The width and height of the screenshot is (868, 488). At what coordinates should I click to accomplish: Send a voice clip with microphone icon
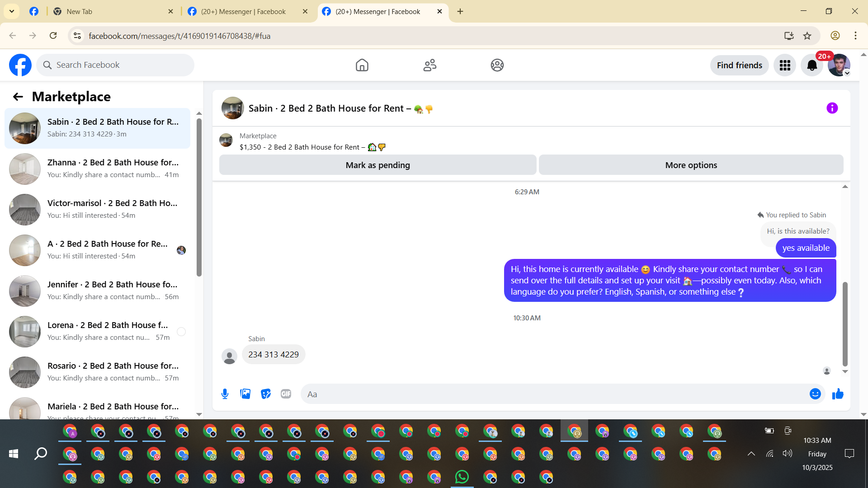225,394
